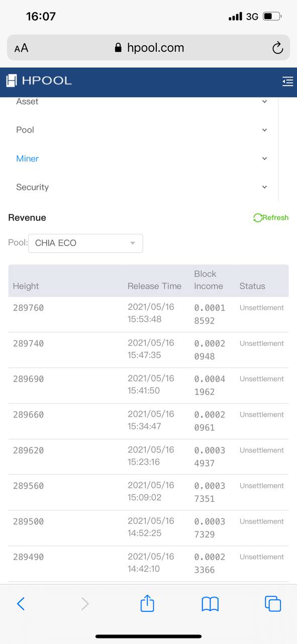Tap the HPOOL logo
Screen dimensions: 297x644
pyautogui.click(x=39, y=80)
